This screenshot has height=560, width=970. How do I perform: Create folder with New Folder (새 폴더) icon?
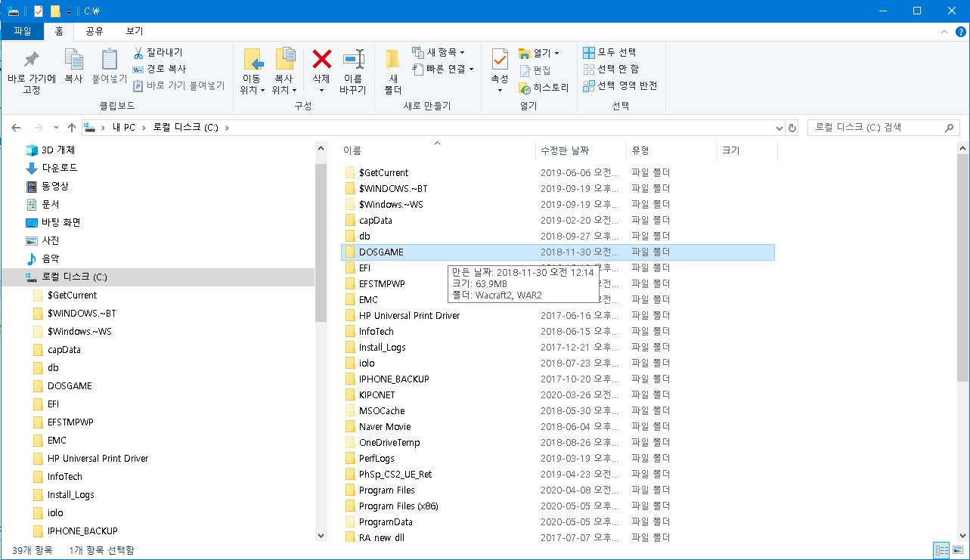pyautogui.click(x=392, y=72)
